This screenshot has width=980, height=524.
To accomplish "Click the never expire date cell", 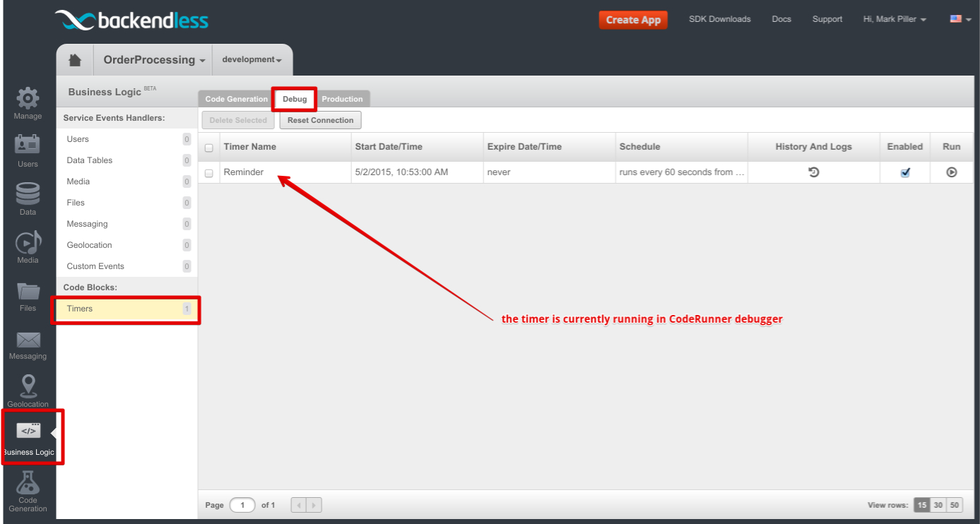I will (549, 172).
